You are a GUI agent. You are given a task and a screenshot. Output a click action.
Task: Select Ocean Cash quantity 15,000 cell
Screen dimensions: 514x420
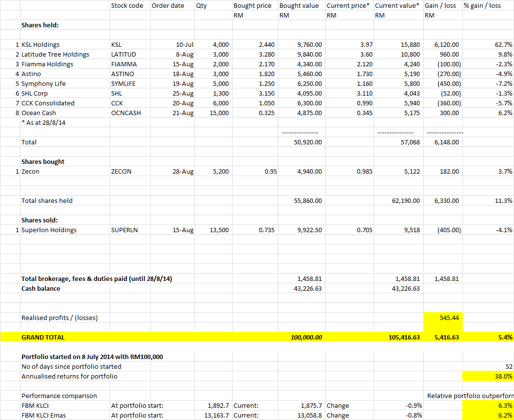[x=214, y=113]
